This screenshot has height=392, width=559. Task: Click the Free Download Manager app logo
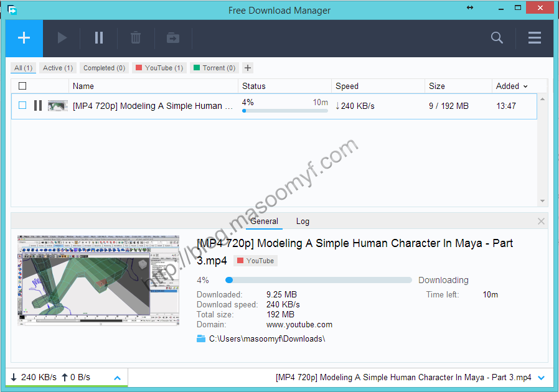click(12, 10)
